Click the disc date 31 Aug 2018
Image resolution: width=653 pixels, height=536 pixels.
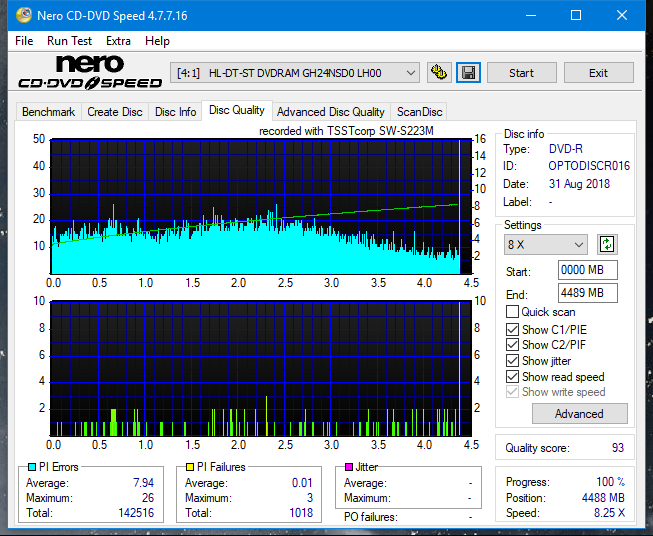click(x=579, y=184)
